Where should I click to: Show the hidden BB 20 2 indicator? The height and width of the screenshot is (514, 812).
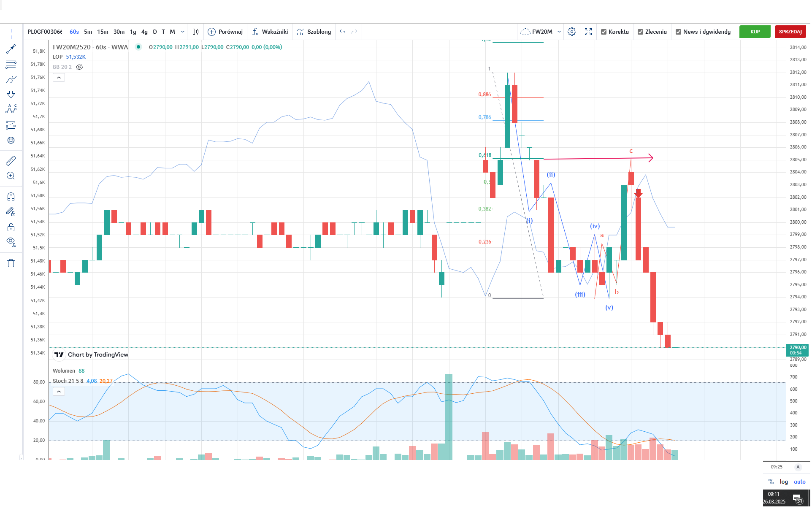tap(79, 67)
